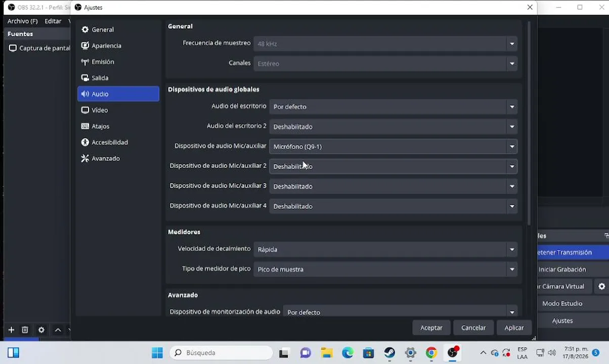Viewport: 609px width, 364px height.
Task: Select the Captura de pantalla source in OBS
Action: [39, 49]
